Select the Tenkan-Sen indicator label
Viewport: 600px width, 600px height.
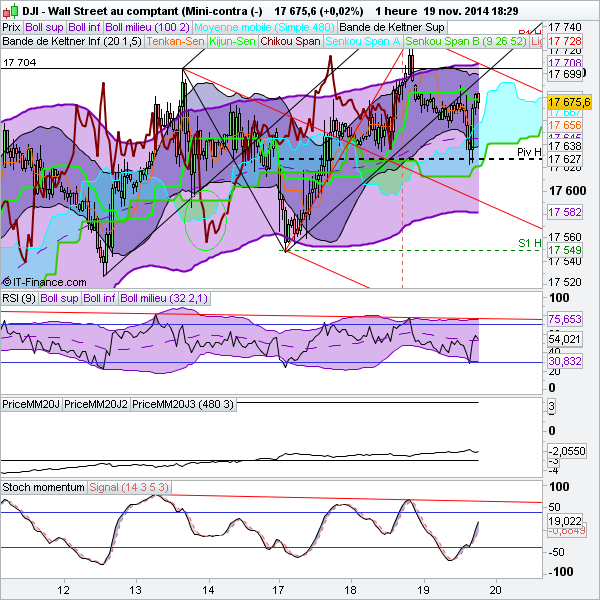click(176, 41)
